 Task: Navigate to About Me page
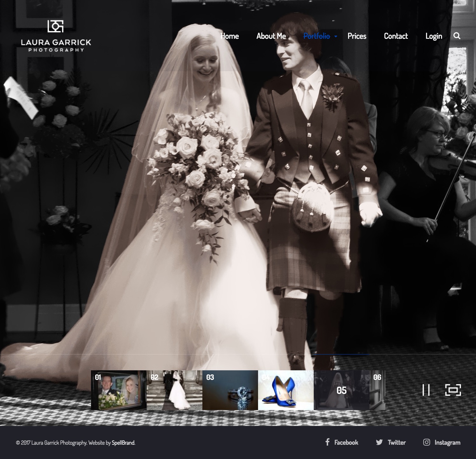[271, 36]
